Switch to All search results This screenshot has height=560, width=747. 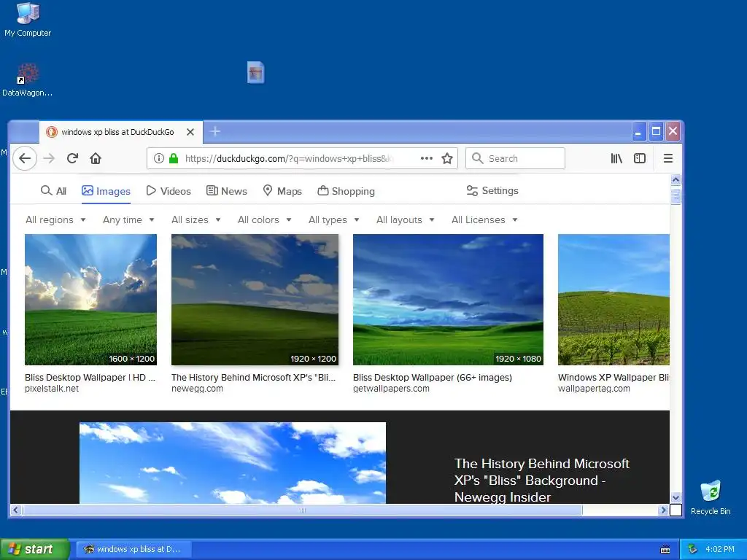53,191
